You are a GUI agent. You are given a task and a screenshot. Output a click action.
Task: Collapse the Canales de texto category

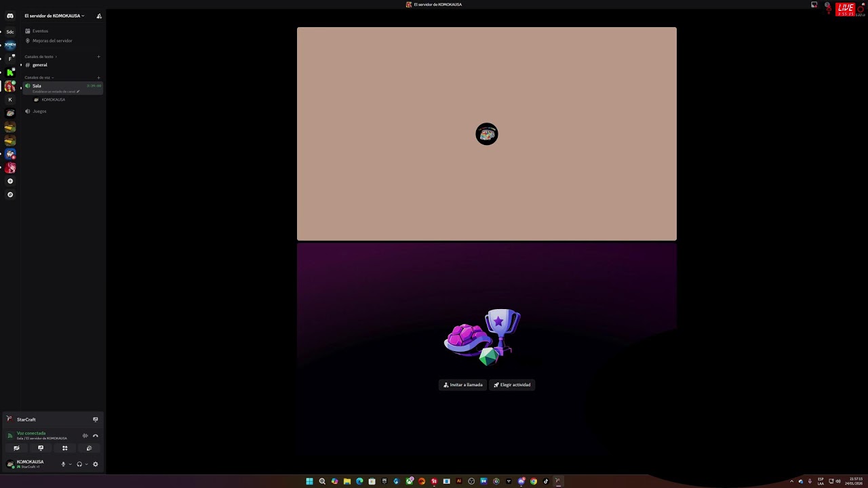pos(41,57)
